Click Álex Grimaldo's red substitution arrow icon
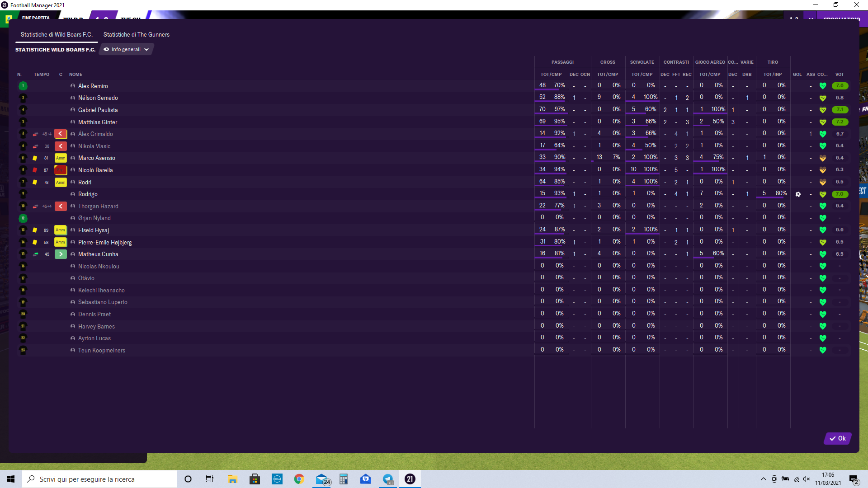This screenshot has height=488, width=868. tap(61, 134)
